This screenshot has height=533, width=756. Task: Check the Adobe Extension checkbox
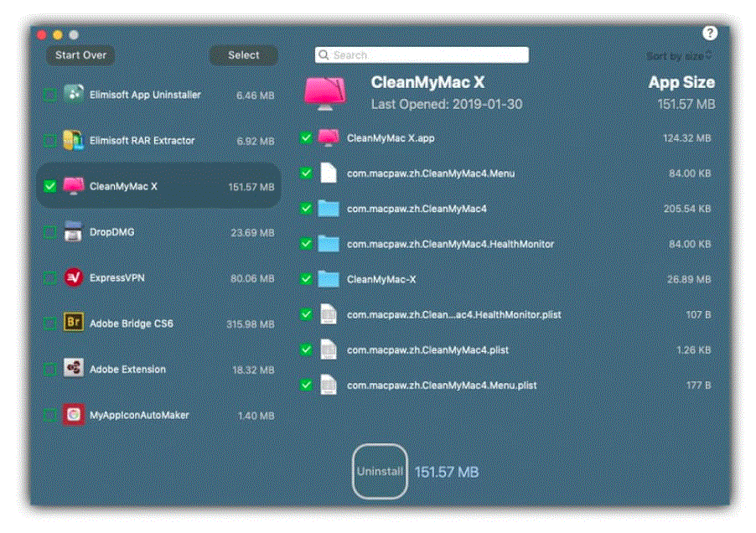click(x=49, y=369)
